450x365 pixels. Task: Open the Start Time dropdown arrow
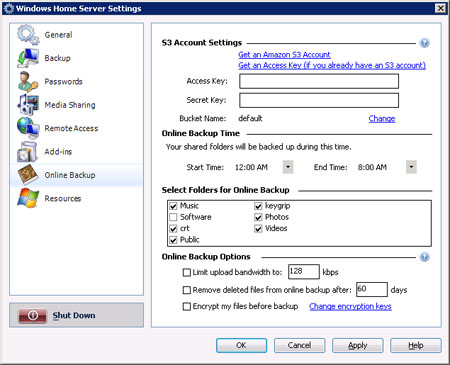(288, 167)
